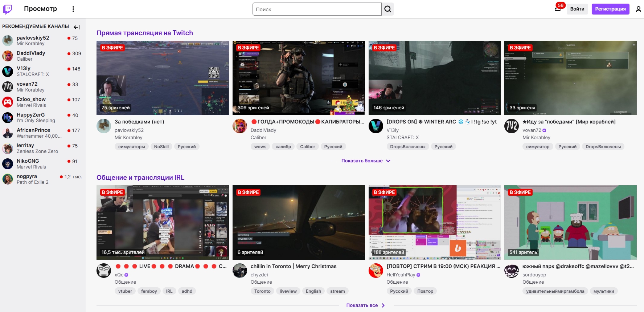Open the STALCRAFT: X category link under V13iy stream

[403, 138]
